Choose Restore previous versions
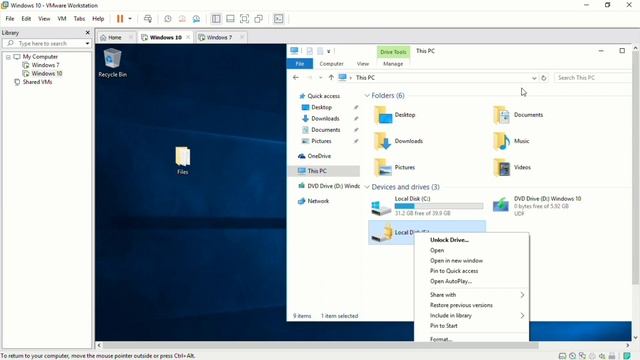Image resolution: width=640 pixels, height=360 pixels. [461, 305]
